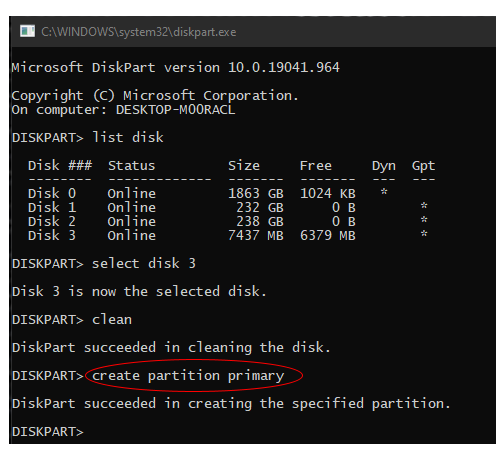Click the Disk 0 row entry

(192, 193)
